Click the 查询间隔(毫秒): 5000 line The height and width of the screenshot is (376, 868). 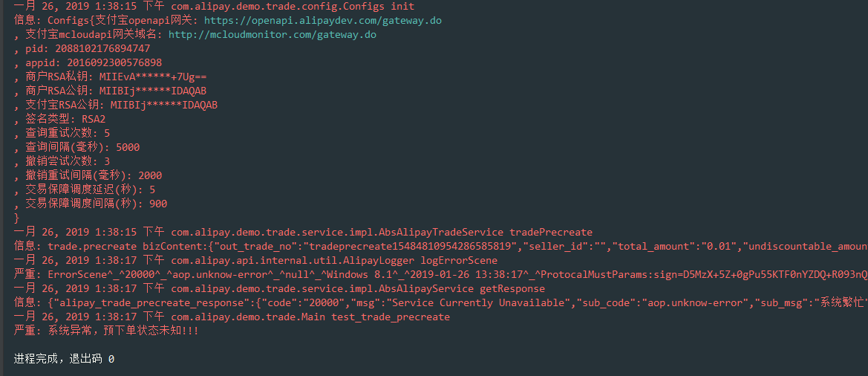pos(82,147)
